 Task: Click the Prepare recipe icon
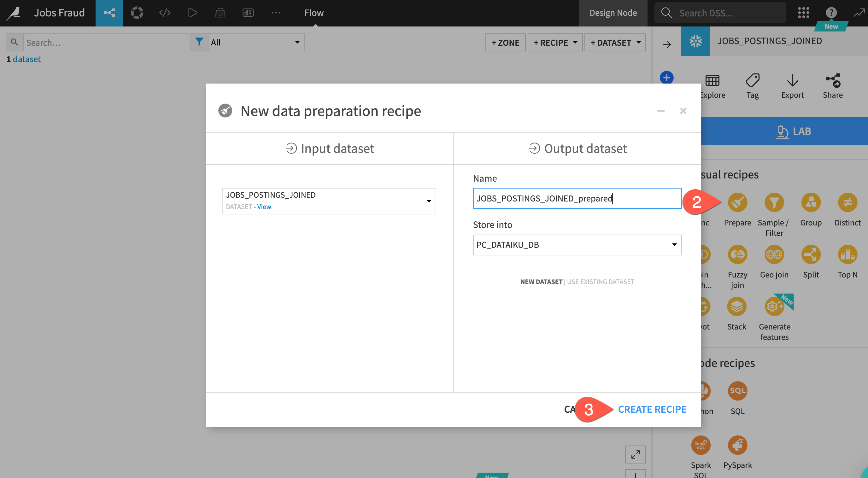(x=737, y=202)
